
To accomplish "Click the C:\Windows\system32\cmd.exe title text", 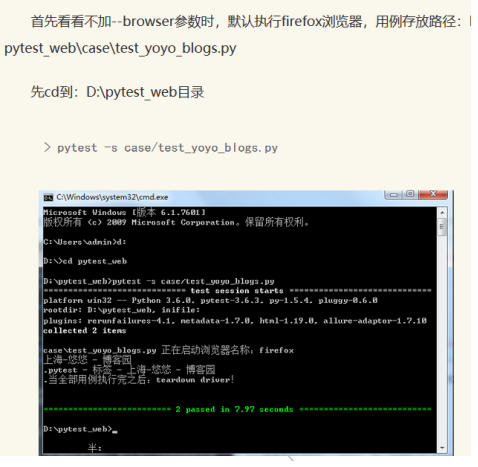I will coord(112,197).
